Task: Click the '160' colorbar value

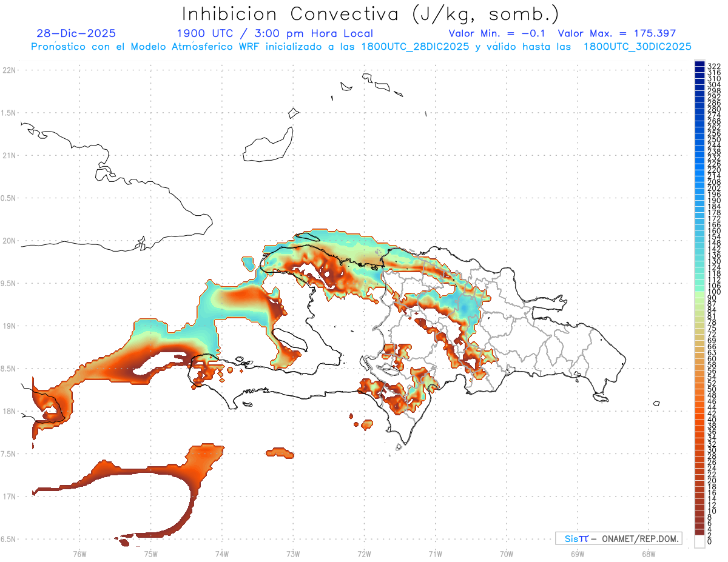Action: point(713,230)
